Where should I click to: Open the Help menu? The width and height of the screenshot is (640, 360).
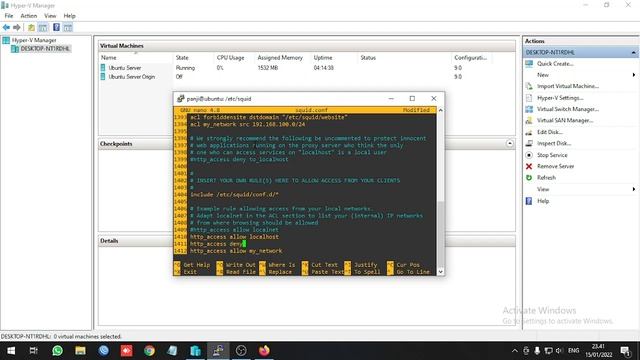tap(69, 16)
